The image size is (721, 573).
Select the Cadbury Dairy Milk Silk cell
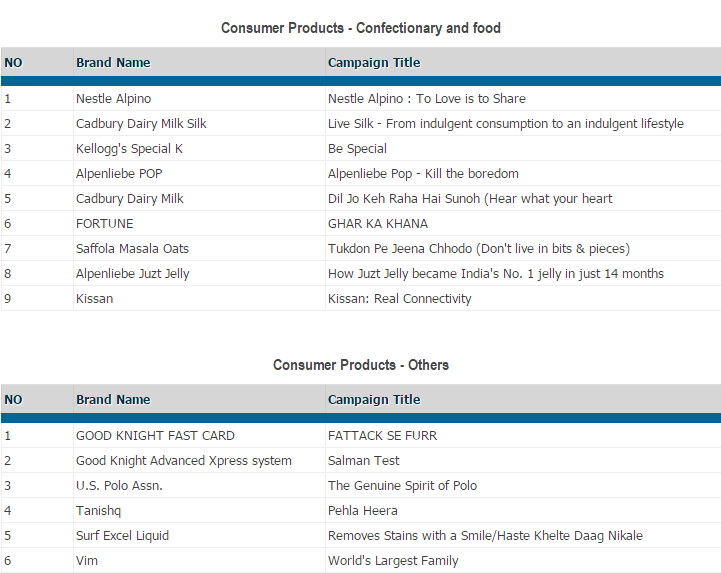[141, 124]
